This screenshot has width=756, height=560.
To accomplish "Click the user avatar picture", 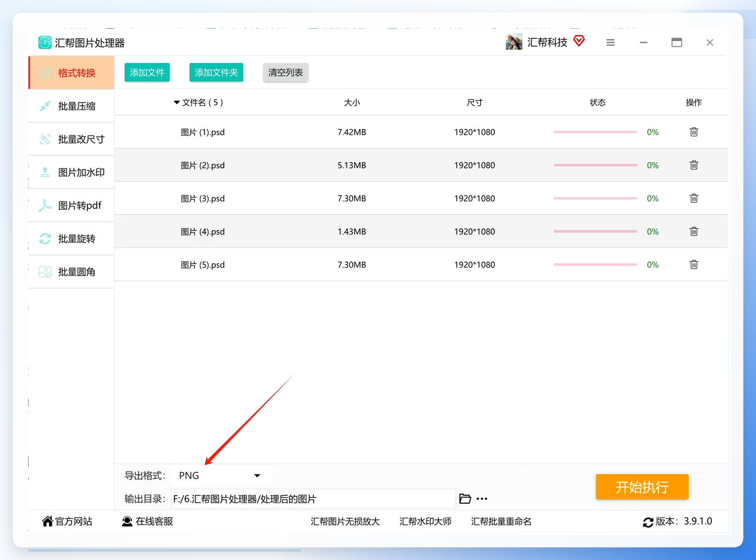I will [x=514, y=42].
